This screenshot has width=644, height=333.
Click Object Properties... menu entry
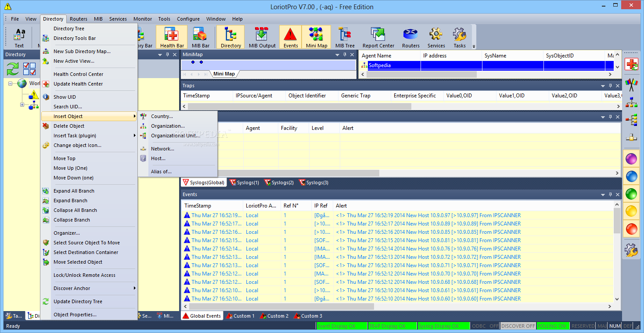89,315
